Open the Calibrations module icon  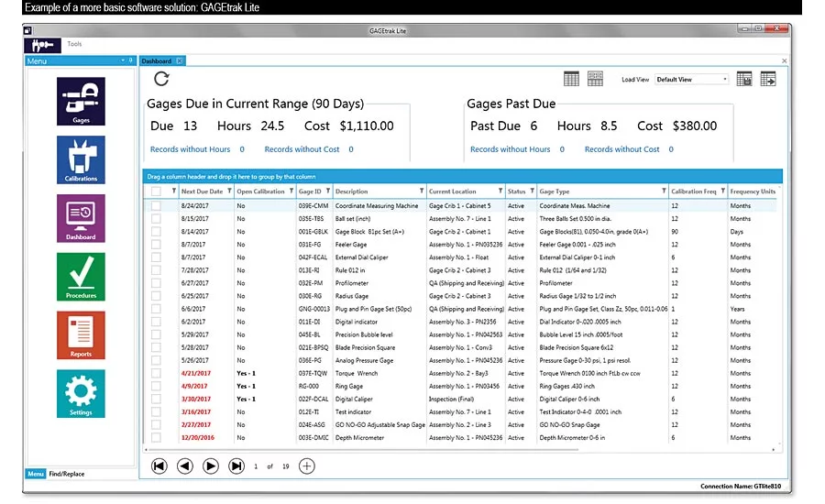click(x=81, y=160)
